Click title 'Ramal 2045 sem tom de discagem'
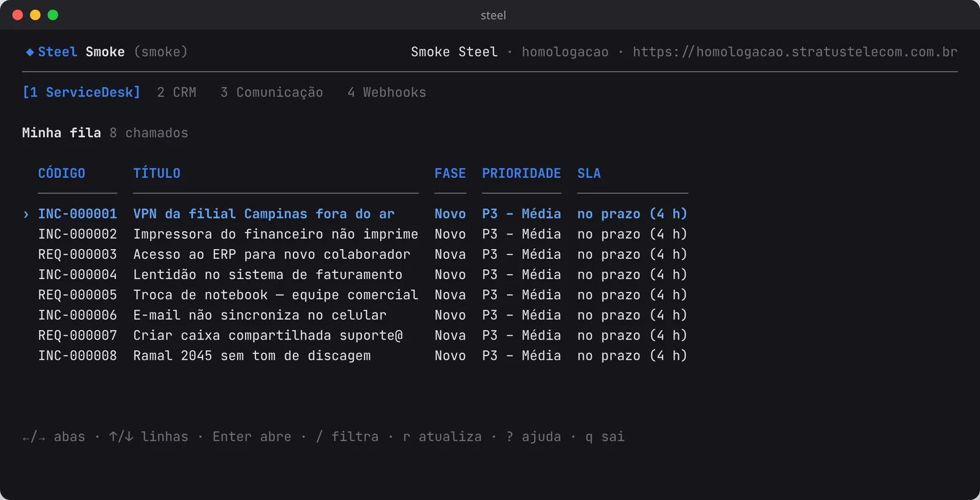 252,355
